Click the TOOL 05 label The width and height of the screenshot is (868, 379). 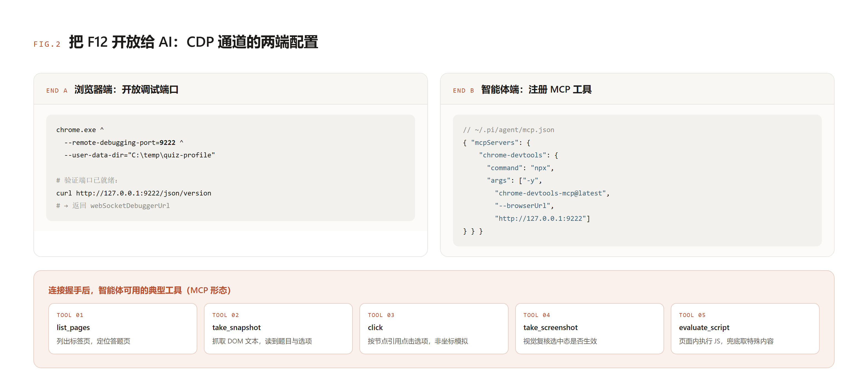(x=692, y=315)
